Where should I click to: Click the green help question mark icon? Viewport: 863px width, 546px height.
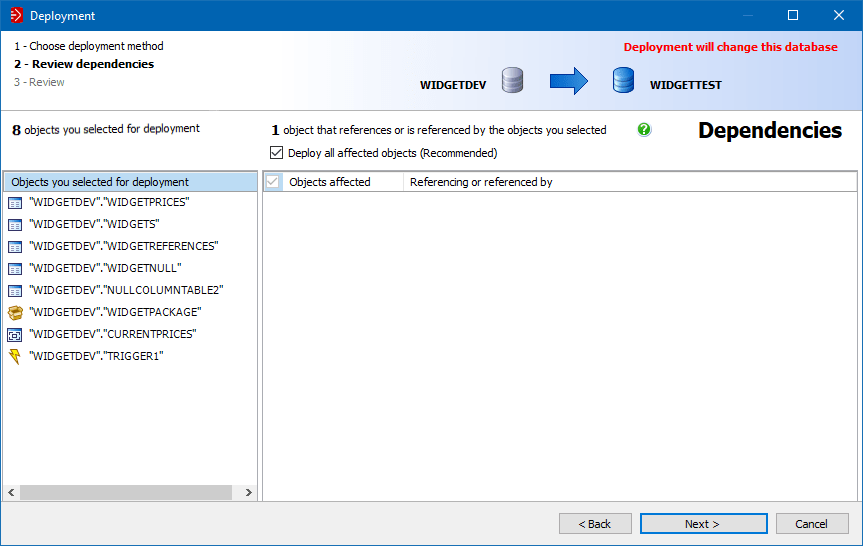[644, 129]
